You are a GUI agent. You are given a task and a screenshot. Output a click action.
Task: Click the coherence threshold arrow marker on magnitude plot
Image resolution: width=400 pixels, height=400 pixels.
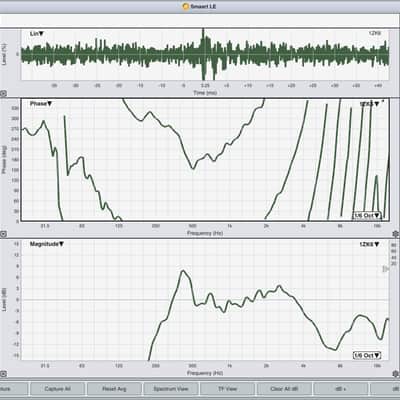pyautogui.click(x=385, y=269)
